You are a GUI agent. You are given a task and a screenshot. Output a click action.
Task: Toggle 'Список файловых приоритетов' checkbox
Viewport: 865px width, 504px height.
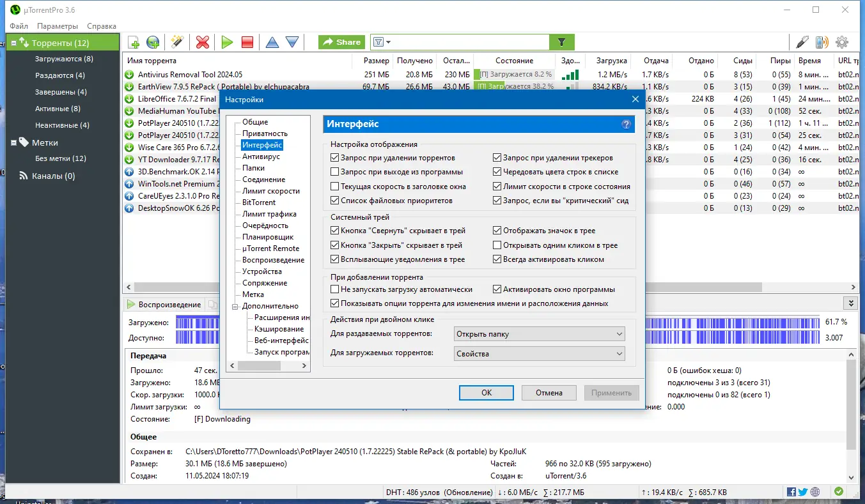coord(335,201)
